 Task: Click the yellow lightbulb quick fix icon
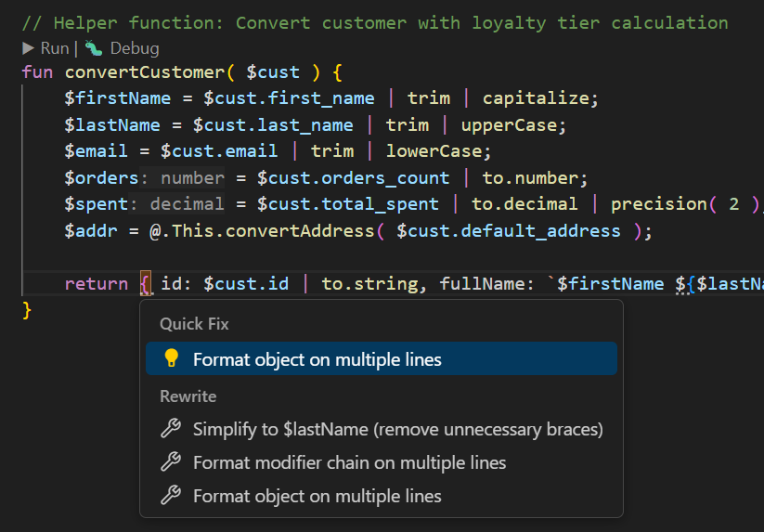(171, 358)
